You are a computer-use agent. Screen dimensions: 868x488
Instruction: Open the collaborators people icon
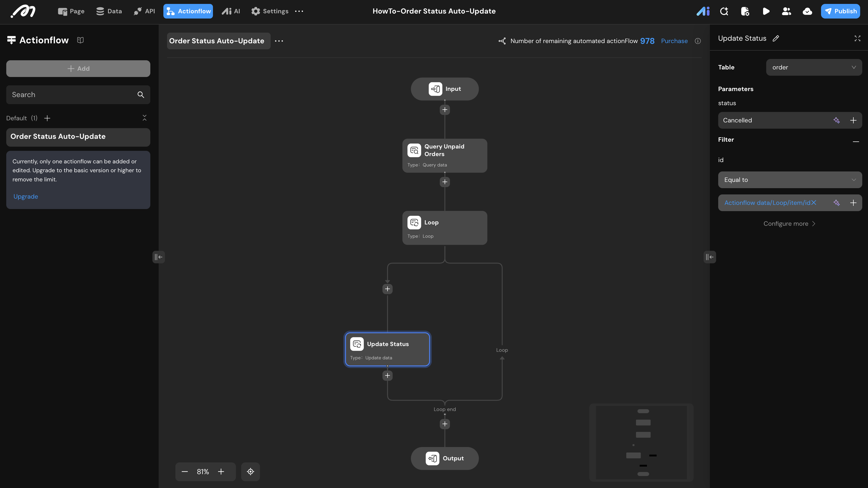pos(786,11)
